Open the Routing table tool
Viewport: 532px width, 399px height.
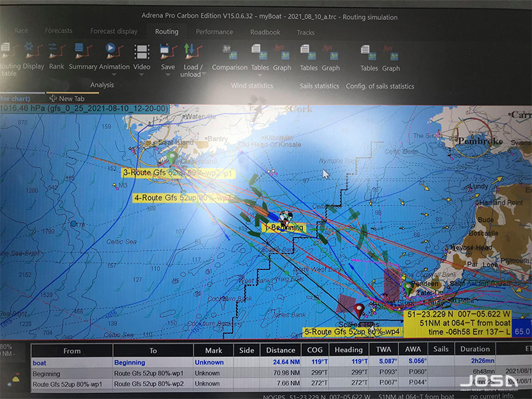pos(9,59)
